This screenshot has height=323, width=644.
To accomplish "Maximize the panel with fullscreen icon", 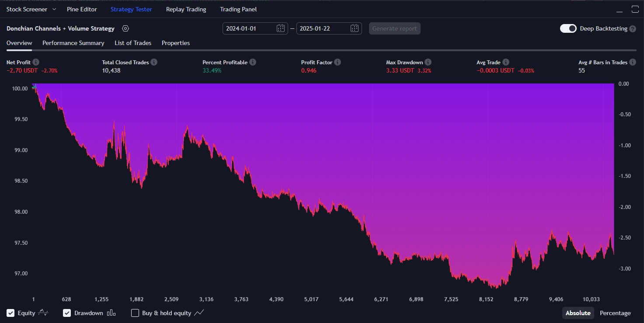I will point(635,9).
